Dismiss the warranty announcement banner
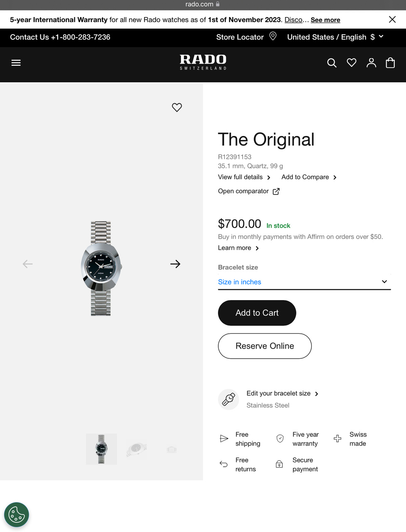Screen dimensions: 406x532 coord(392,20)
